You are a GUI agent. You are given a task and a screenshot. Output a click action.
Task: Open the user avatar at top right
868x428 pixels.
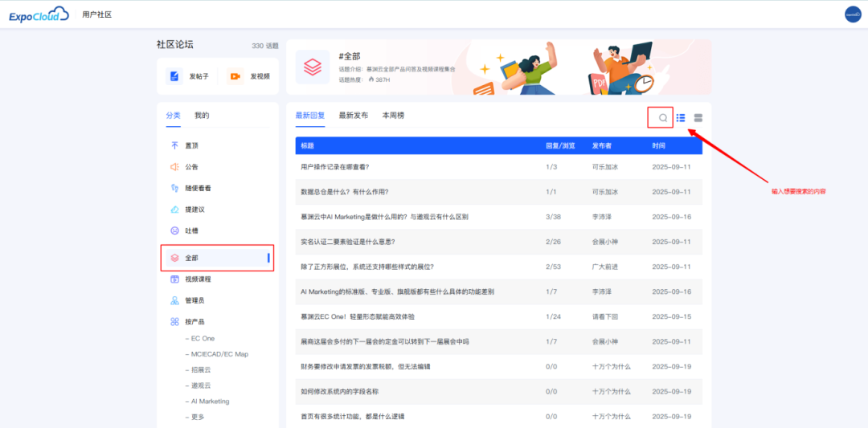click(852, 14)
